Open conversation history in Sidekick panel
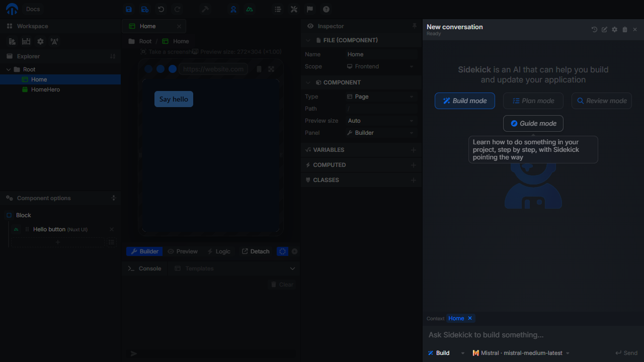Image resolution: width=644 pixels, height=362 pixels. tap(594, 30)
